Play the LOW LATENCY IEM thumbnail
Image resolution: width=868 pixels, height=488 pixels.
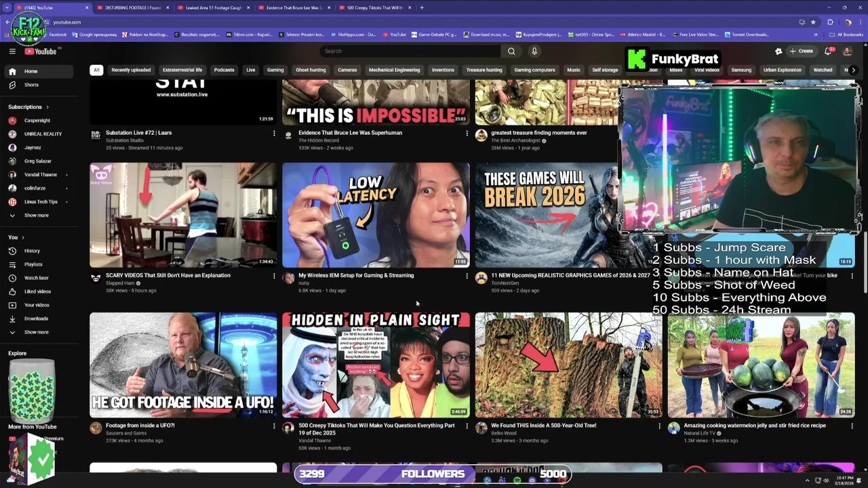pyautogui.click(x=376, y=215)
